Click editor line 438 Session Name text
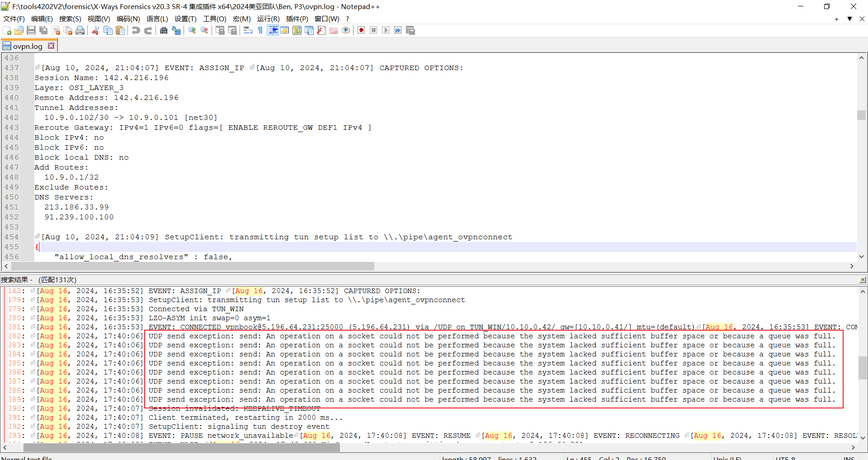This screenshot has width=868, height=460. (102, 78)
